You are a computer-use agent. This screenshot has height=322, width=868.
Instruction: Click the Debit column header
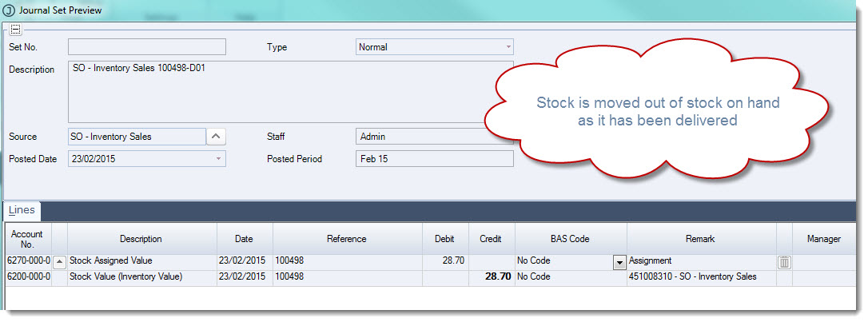coord(445,239)
